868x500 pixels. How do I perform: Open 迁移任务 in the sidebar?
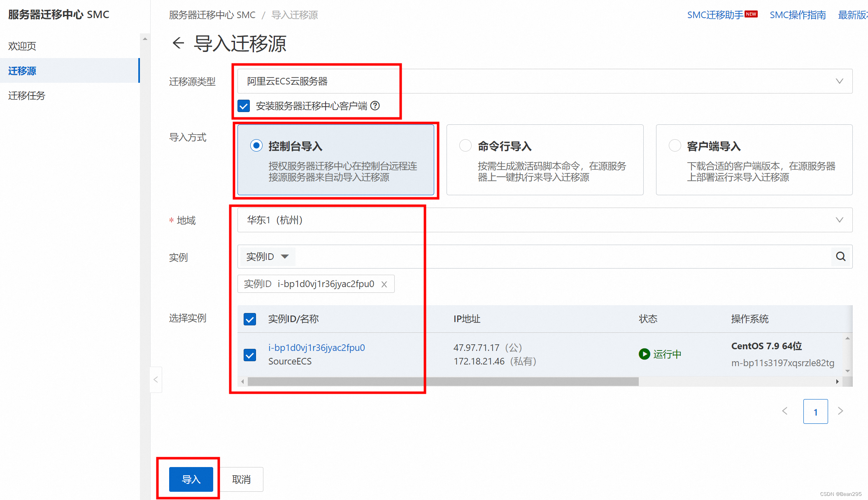coord(27,96)
